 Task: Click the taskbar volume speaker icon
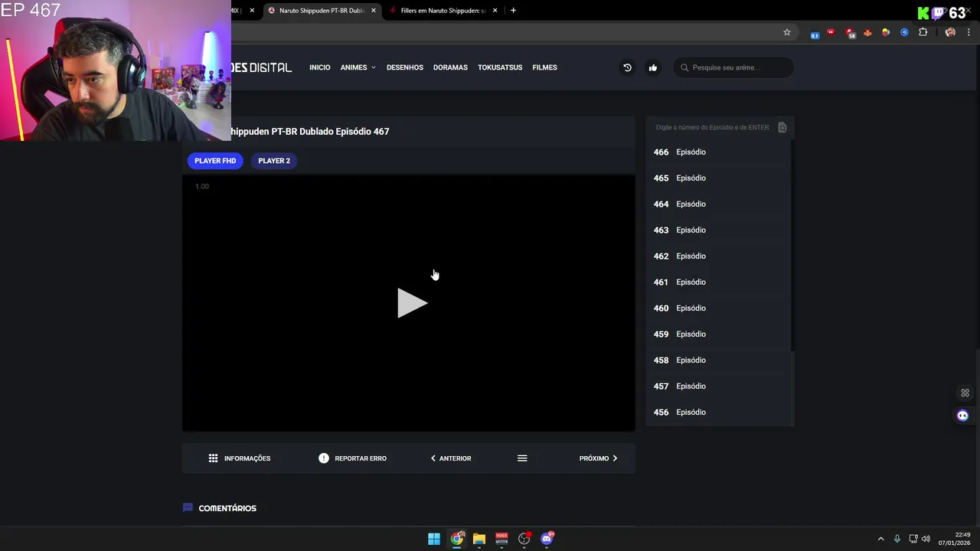click(926, 539)
